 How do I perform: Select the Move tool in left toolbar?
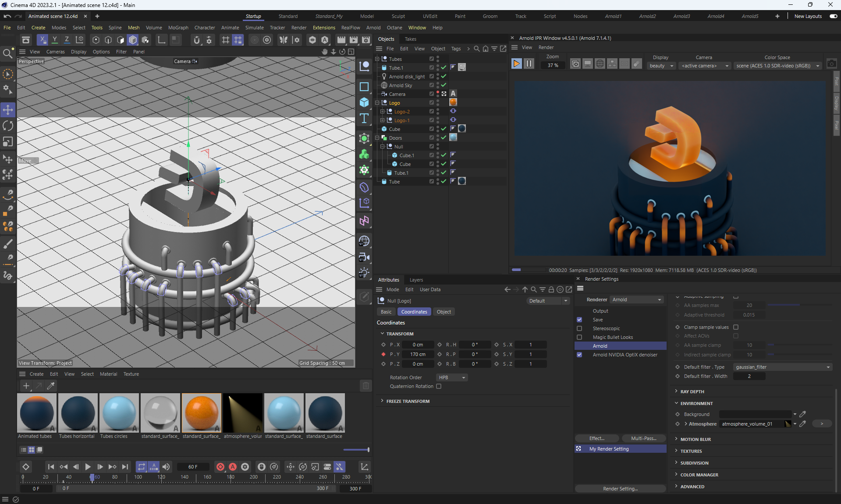click(x=8, y=109)
